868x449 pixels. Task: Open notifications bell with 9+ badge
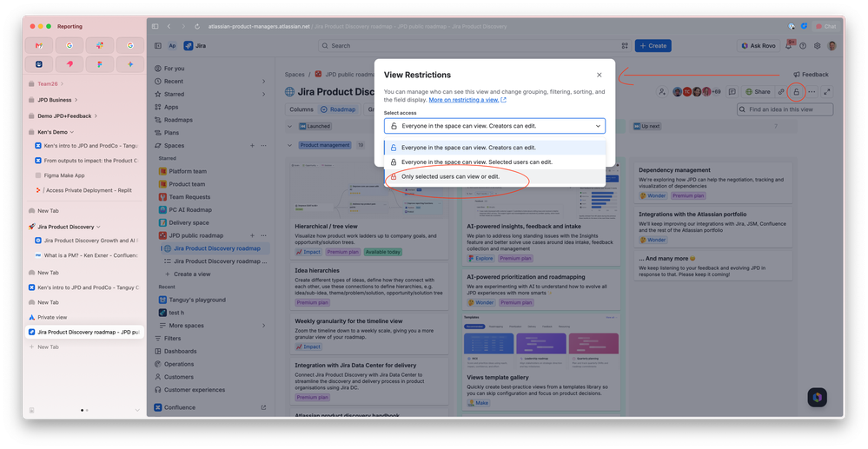(789, 45)
